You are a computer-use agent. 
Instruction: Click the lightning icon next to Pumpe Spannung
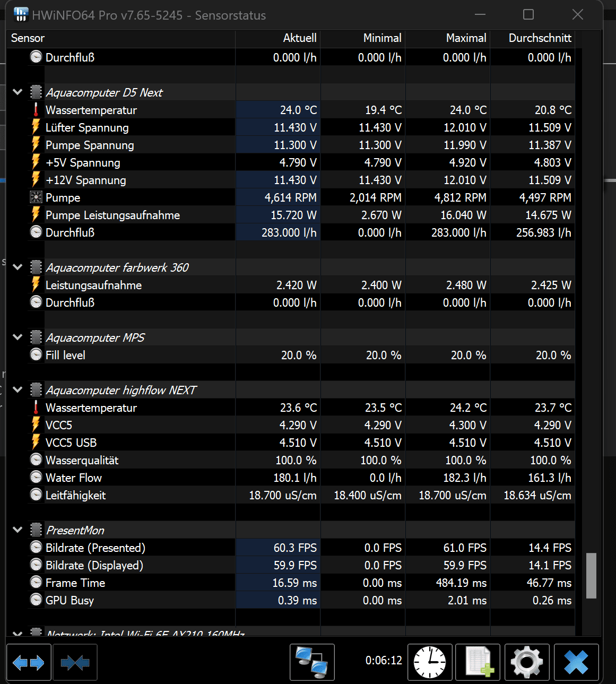[36, 145]
